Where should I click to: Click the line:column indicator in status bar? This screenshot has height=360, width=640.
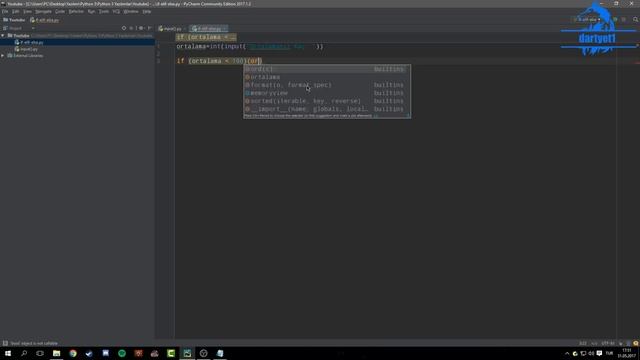pos(583,343)
